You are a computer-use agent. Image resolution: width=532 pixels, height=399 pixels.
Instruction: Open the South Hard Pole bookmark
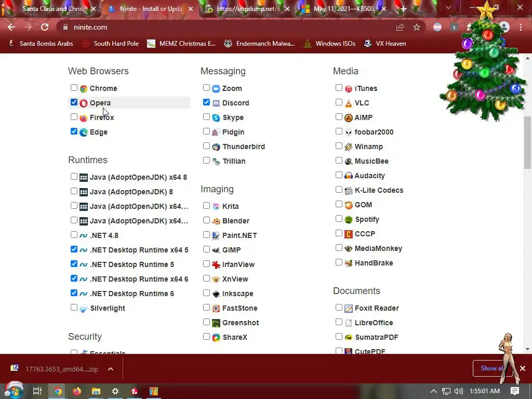pyautogui.click(x=111, y=44)
